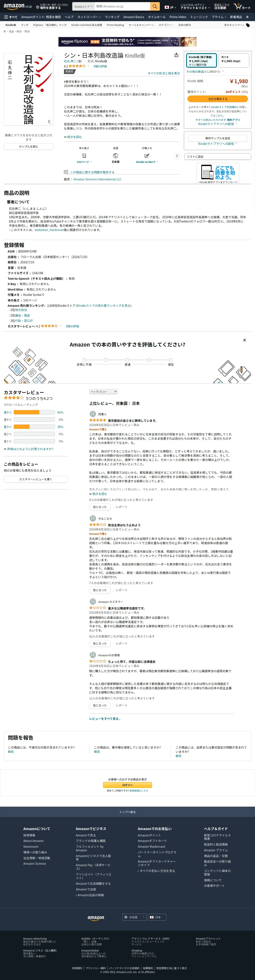255x980 pixels.
Task: Click the star rating next to 4.2 under title
Action: tap(77, 66)
